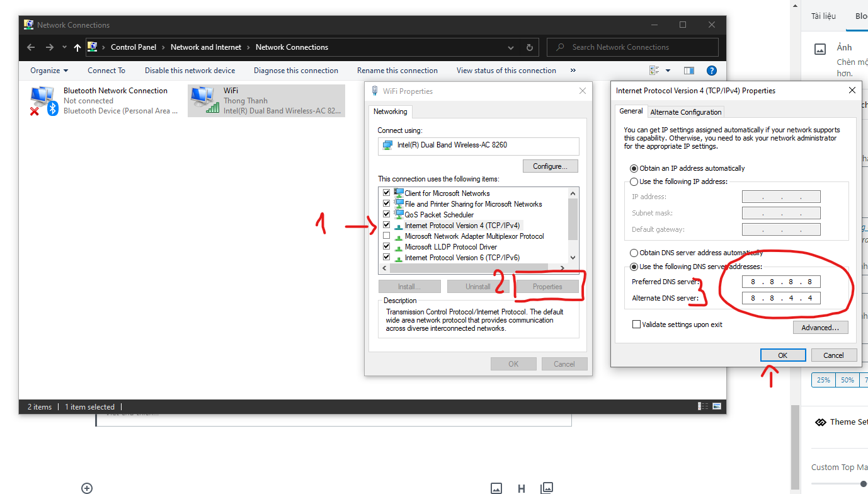Click the Advanced... button
Viewport: 868px width, 494px height.
tap(820, 328)
